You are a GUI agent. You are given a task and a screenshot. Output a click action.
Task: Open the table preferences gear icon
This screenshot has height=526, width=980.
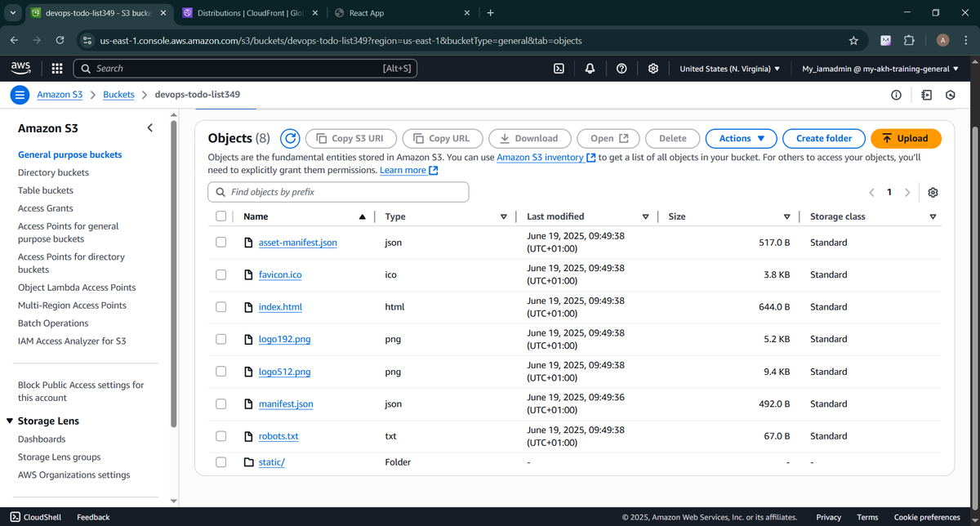tap(933, 193)
